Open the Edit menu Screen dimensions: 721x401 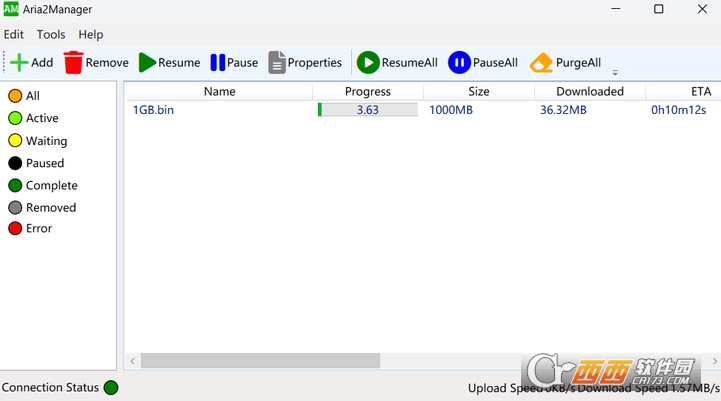click(x=14, y=34)
